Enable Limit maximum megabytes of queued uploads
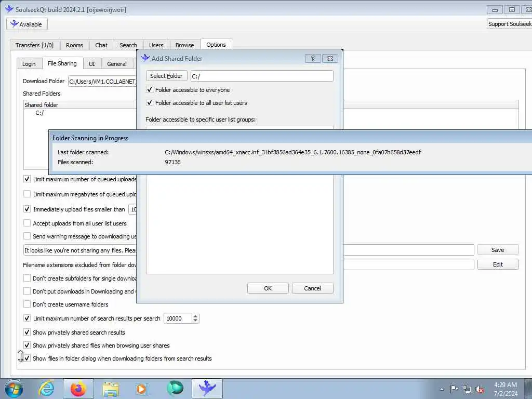This screenshot has width=532, height=399. (x=27, y=194)
